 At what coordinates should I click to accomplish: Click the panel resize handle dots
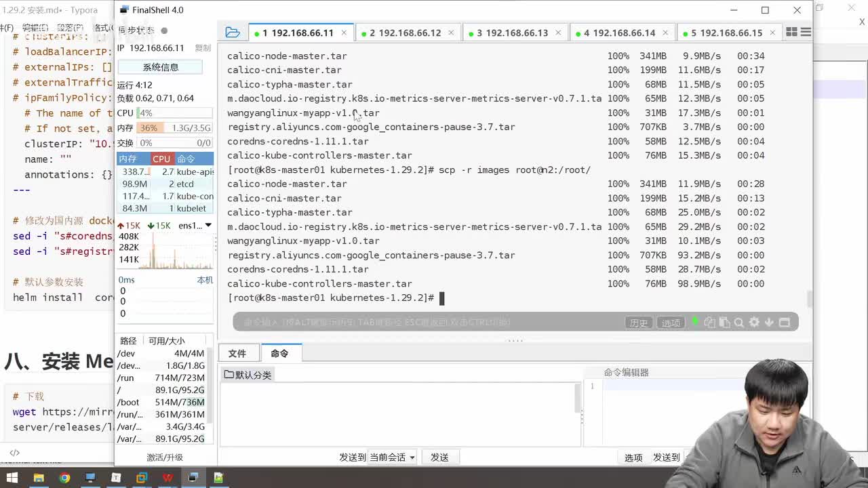515,340
